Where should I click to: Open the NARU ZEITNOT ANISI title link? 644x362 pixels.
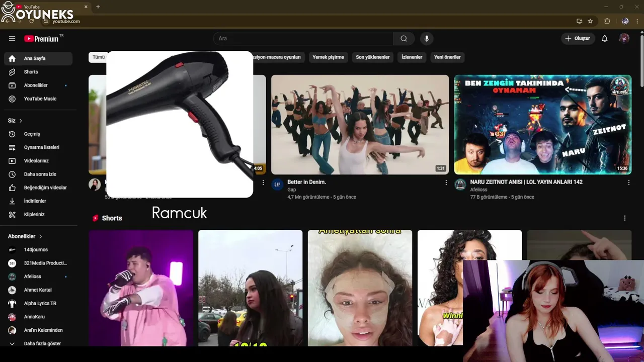(x=526, y=182)
